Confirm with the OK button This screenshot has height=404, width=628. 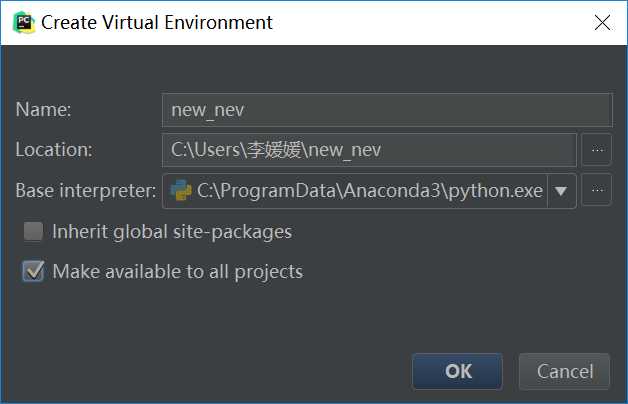[x=457, y=371]
